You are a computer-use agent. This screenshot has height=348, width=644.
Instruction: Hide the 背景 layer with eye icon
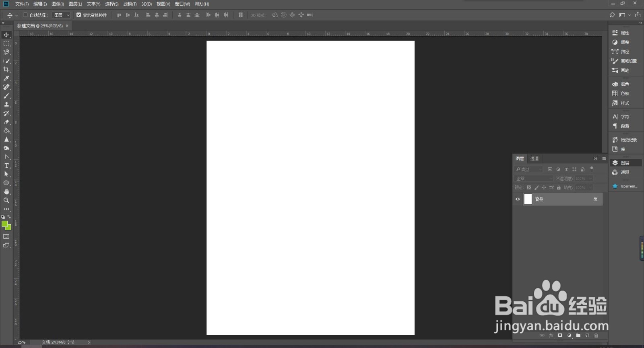click(x=518, y=199)
